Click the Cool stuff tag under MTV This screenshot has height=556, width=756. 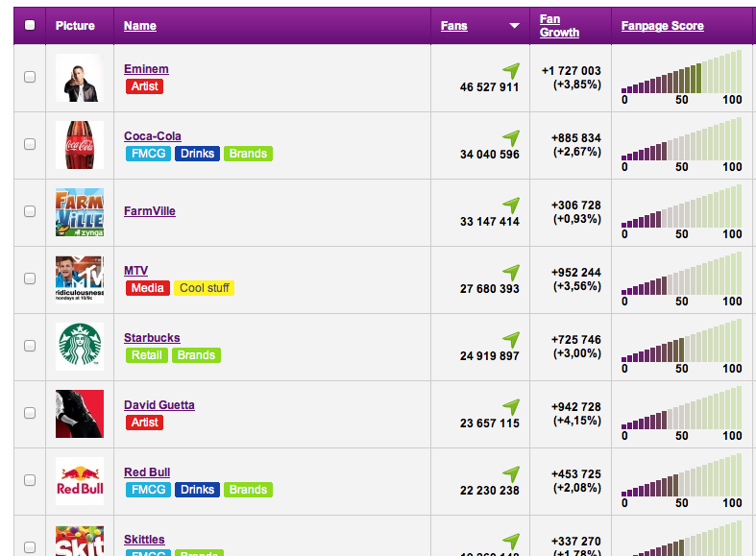pos(204,288)
